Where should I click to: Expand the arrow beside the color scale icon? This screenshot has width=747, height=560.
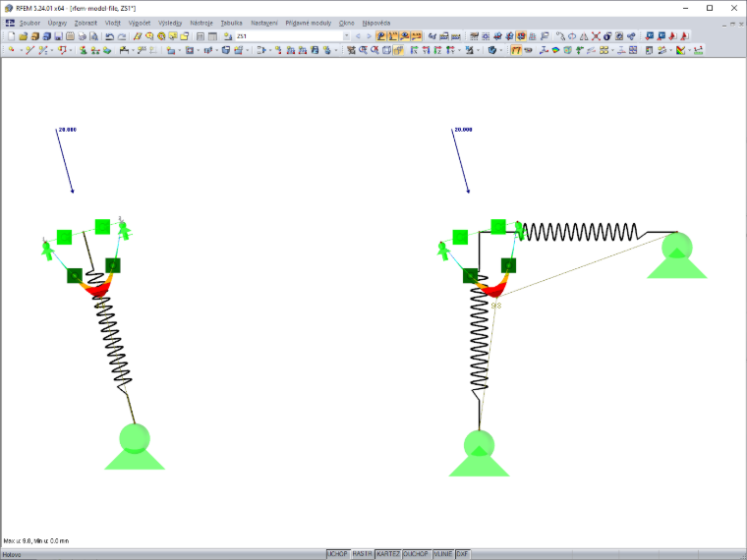coord(689,50)
